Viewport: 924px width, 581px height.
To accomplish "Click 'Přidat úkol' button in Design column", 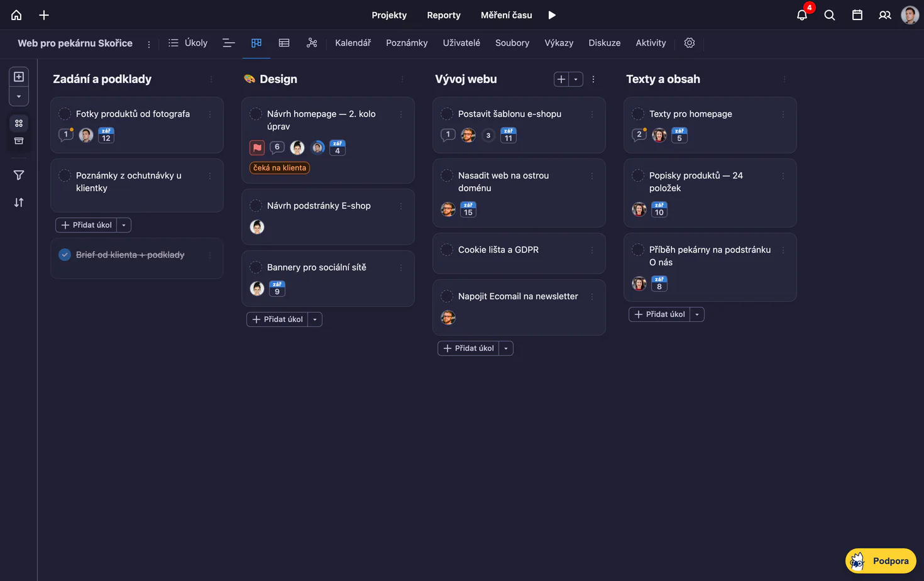I will pos(277,319).
